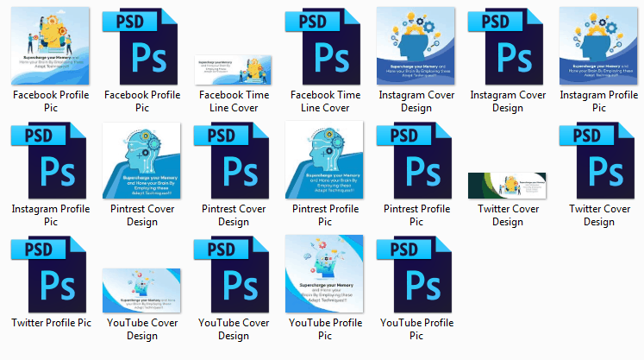Click the Pintrest Profile Pic PSD icon

click(x=415, y=161)
